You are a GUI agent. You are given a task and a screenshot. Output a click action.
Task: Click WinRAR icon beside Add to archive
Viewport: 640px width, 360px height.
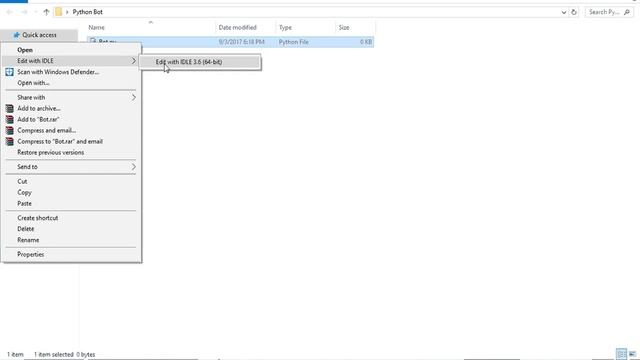coord(9,108)
